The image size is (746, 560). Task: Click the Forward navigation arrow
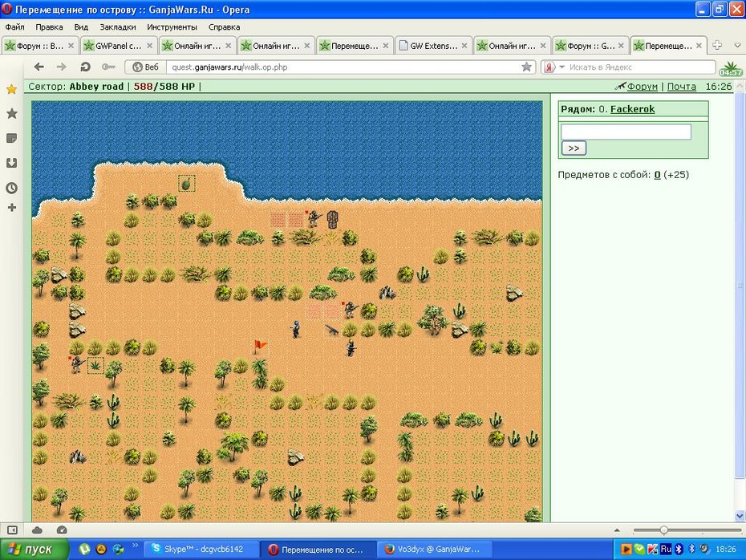[x=62, y=67]
